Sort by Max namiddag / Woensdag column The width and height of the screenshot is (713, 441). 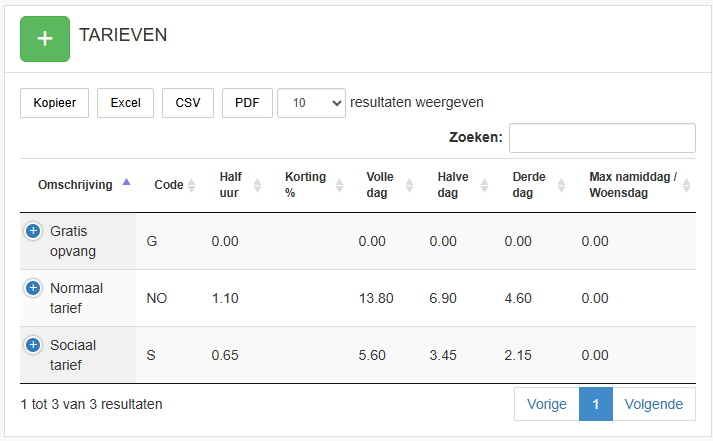[639, 185]
